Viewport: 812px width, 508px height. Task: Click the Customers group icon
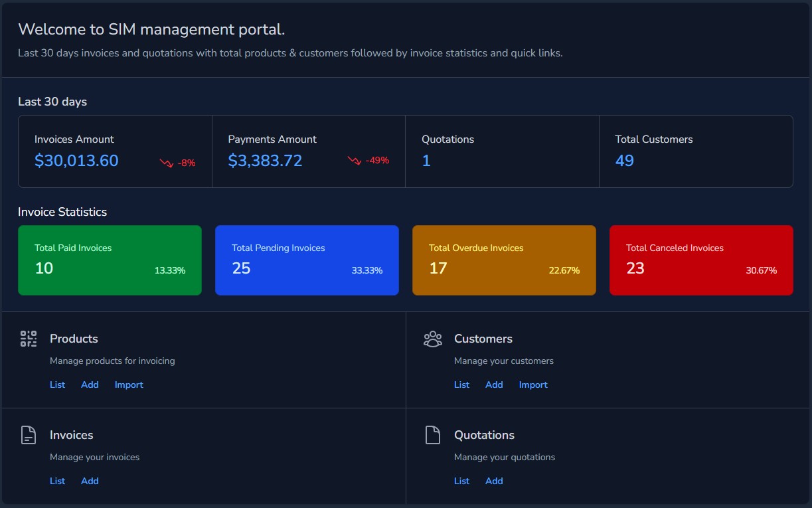[x=432, y=339]
